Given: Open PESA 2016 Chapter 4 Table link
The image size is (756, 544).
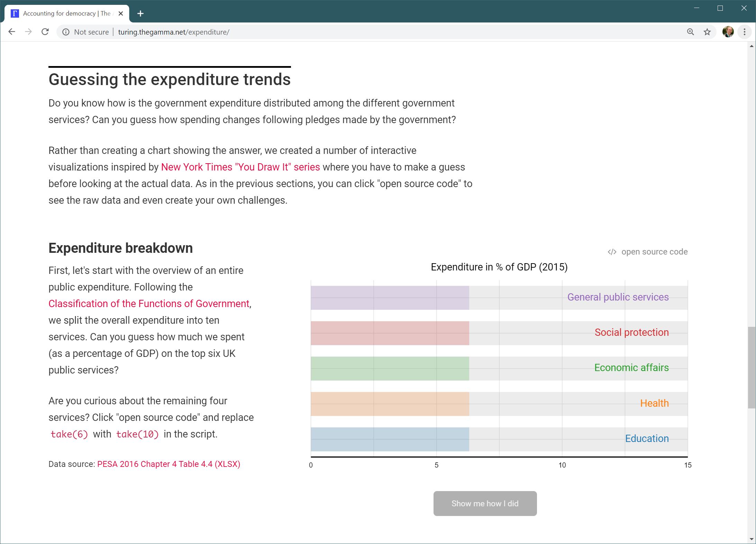Looking at the screenshot, I should click(x=168, y=464).
